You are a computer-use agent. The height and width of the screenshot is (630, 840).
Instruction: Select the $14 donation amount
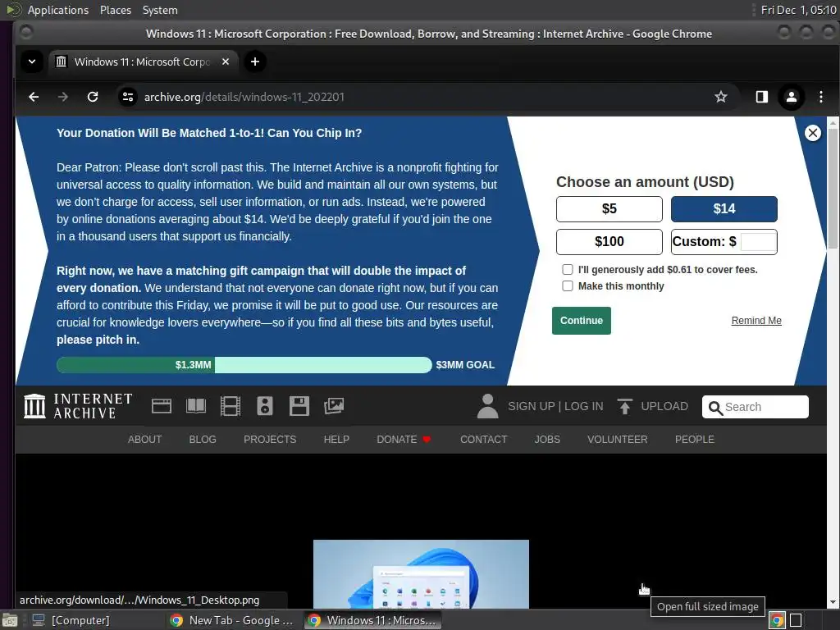point(724,209)
